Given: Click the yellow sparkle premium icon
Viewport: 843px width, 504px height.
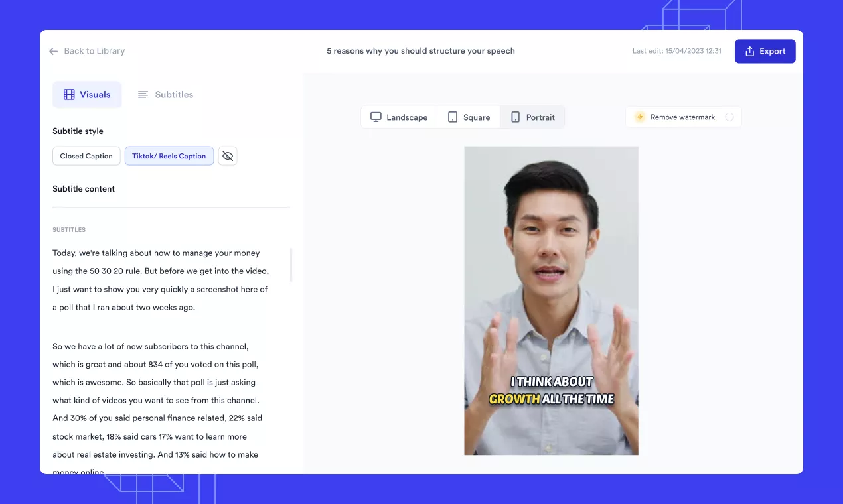Looking at the screenshot, I should point(640,117).
